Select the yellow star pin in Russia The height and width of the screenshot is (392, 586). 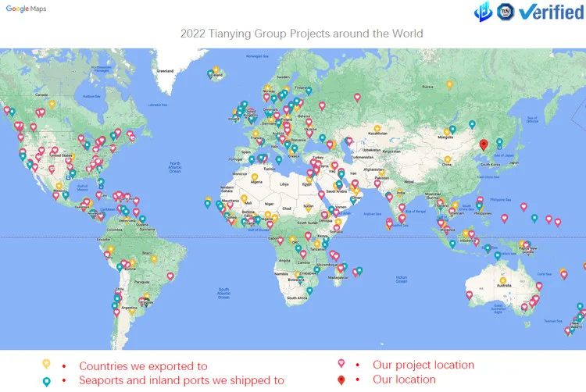click(449, 85)
